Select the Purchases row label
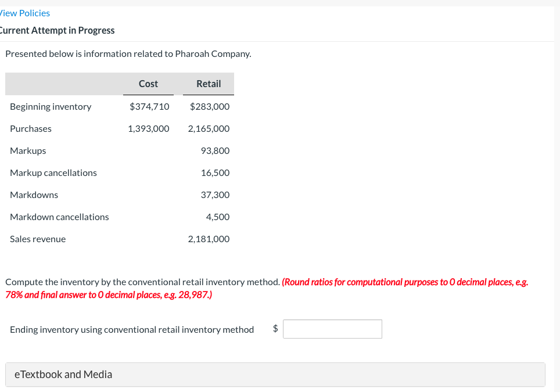This screenshot has width=560, height=392. click(31, 128)
